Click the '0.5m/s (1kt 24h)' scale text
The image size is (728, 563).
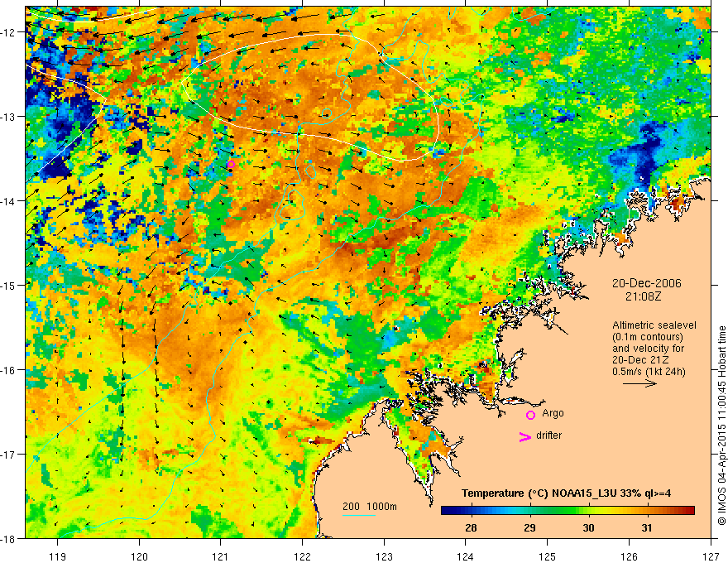[649, 372]
